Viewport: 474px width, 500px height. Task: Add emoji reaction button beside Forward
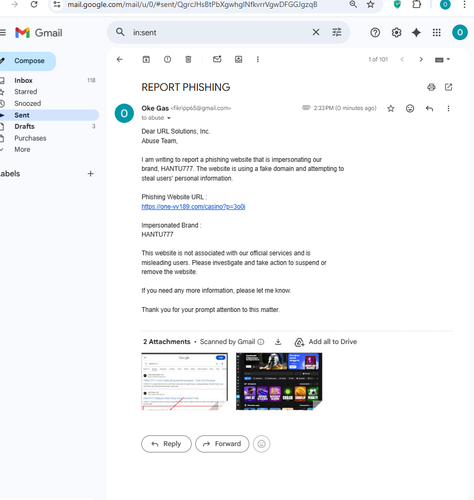coord(262,444)
